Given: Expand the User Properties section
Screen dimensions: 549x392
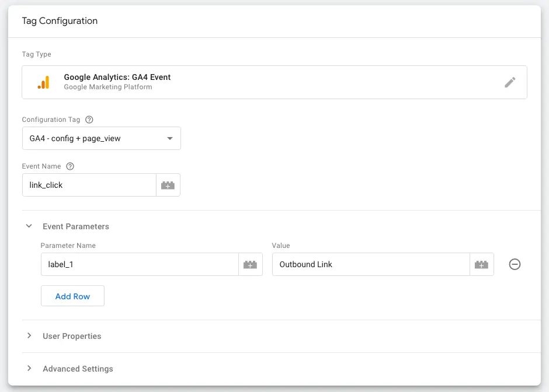Looking at the screenshot, I should tap(29, 335).
